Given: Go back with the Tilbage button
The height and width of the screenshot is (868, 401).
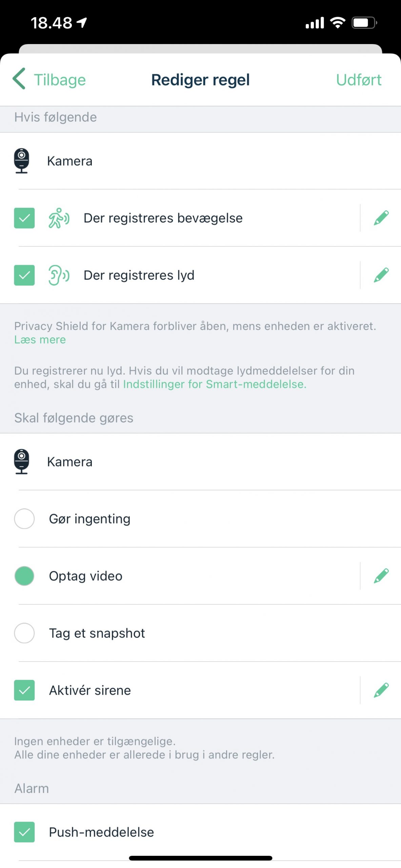Looking at the screenshot, I should point(60,80).
